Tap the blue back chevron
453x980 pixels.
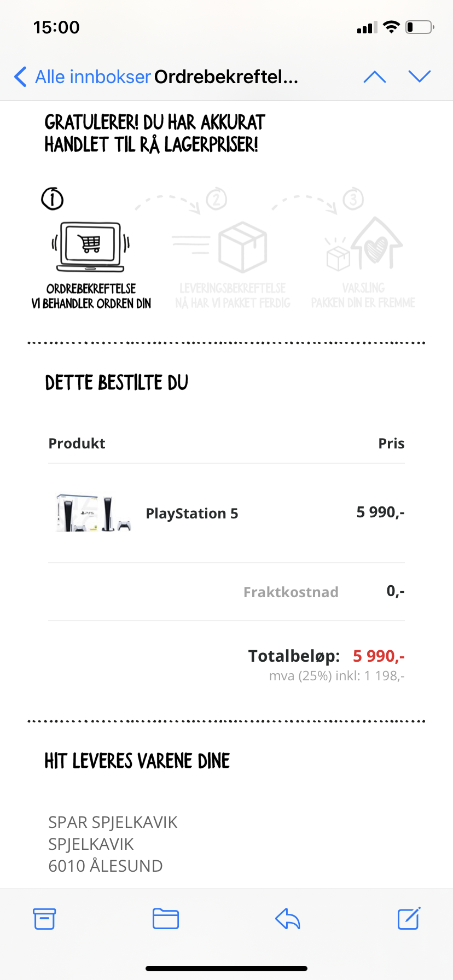tap(20, 77)
